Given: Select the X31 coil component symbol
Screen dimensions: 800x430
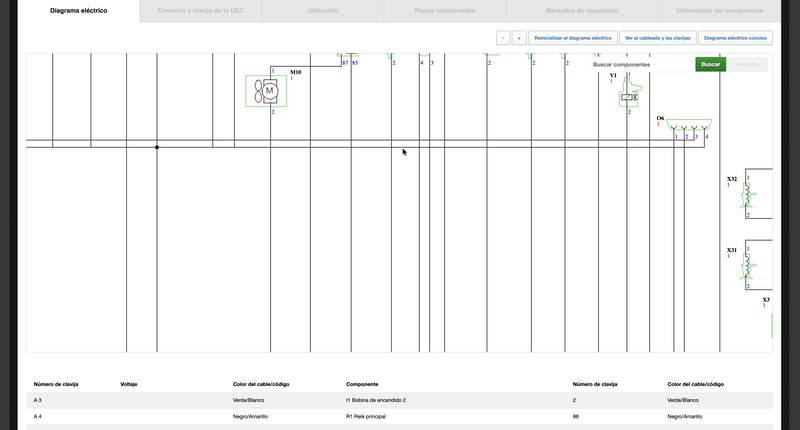Looking at the screenshot, I should click(748, 267).
